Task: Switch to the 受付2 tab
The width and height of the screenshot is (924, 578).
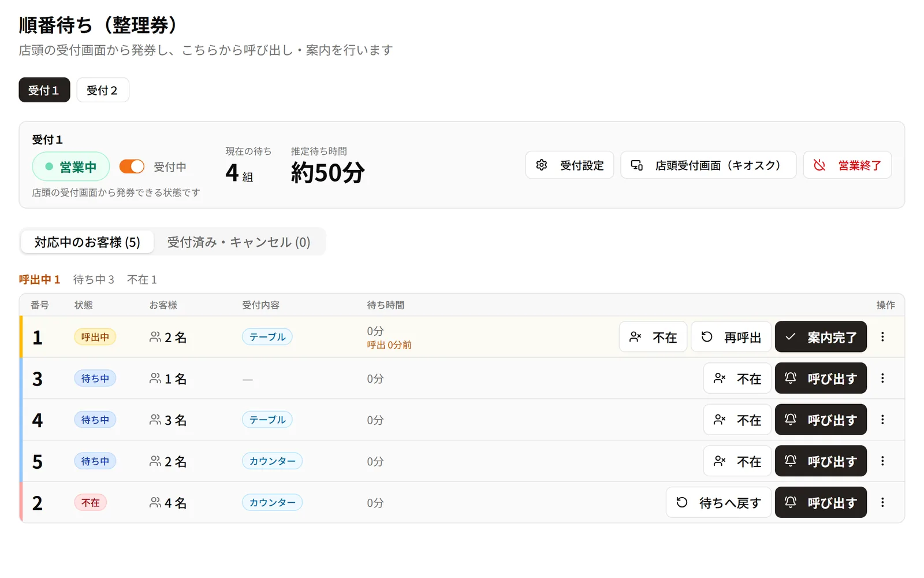Action: [x=102, y=90]
